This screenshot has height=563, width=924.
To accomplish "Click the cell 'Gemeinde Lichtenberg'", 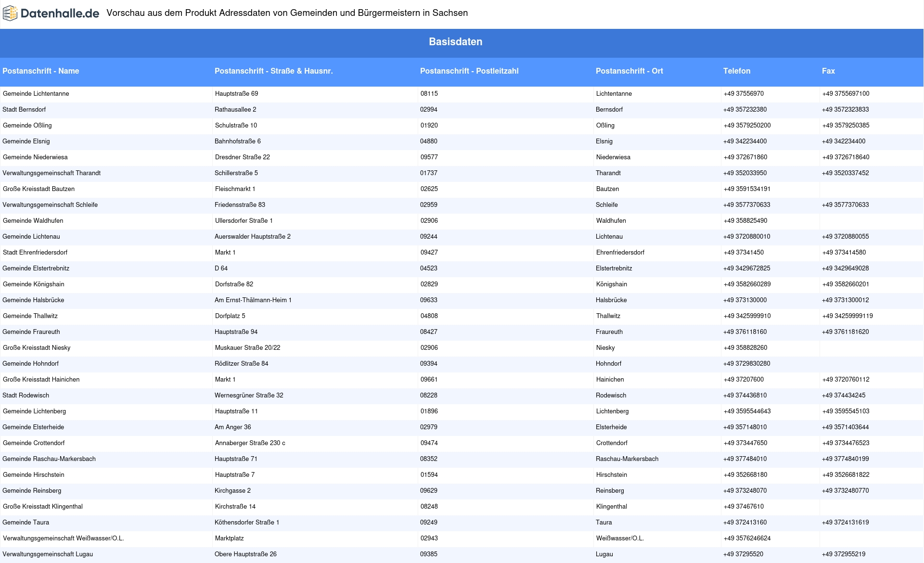I will [34, 411].
